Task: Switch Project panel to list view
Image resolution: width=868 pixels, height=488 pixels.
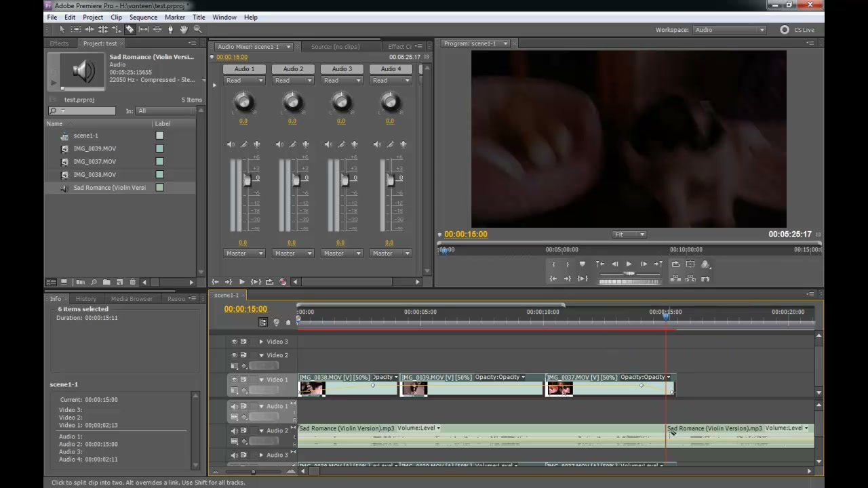Action: point(51,282)
